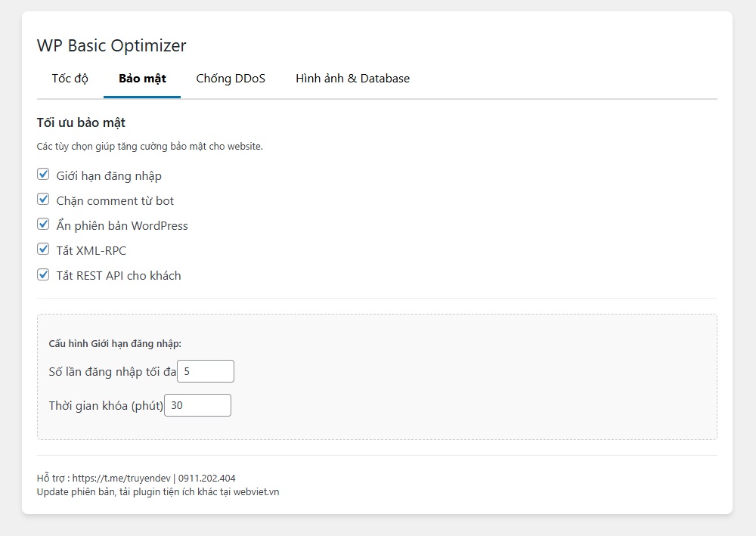Focus the max login attempts input field

(x=206, y=371)
